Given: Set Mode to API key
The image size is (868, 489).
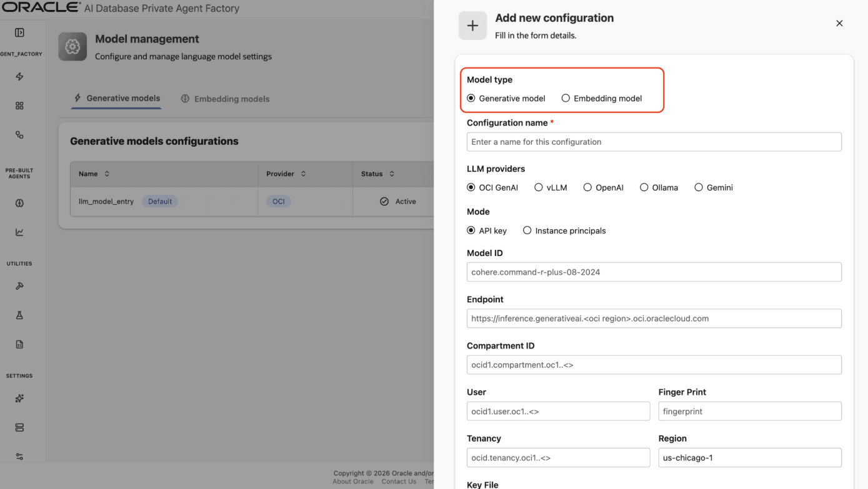Looking at the screenshot, I should (x=471, y=230).
